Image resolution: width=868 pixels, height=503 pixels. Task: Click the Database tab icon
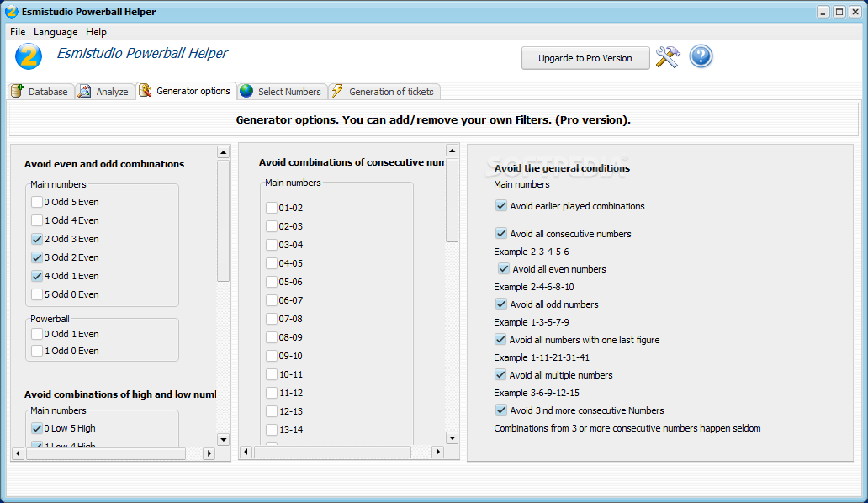(17, 91)
